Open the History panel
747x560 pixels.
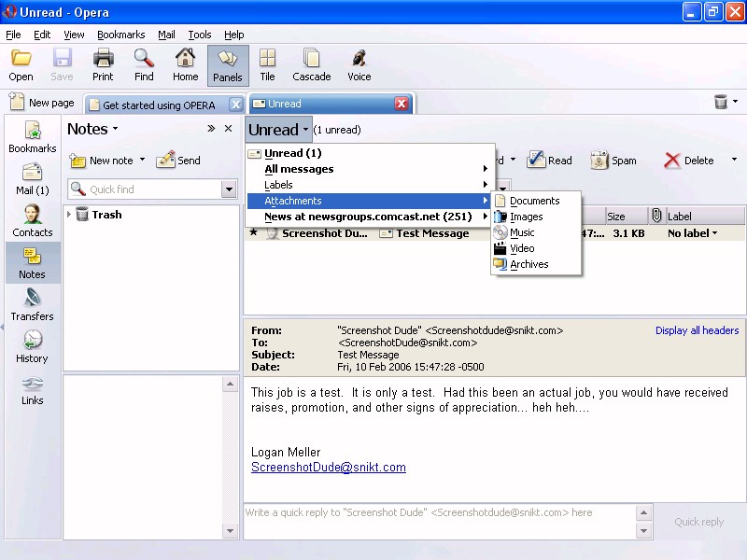coord(32,347)
